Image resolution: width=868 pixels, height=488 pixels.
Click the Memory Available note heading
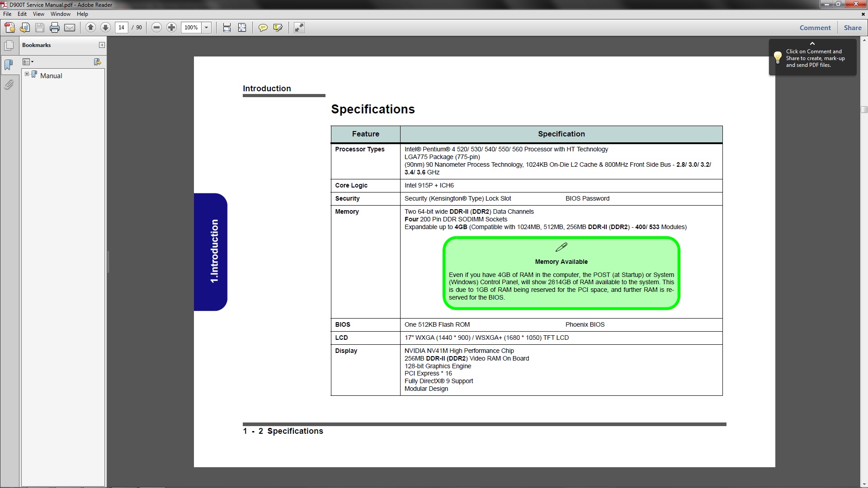[561, 262]
